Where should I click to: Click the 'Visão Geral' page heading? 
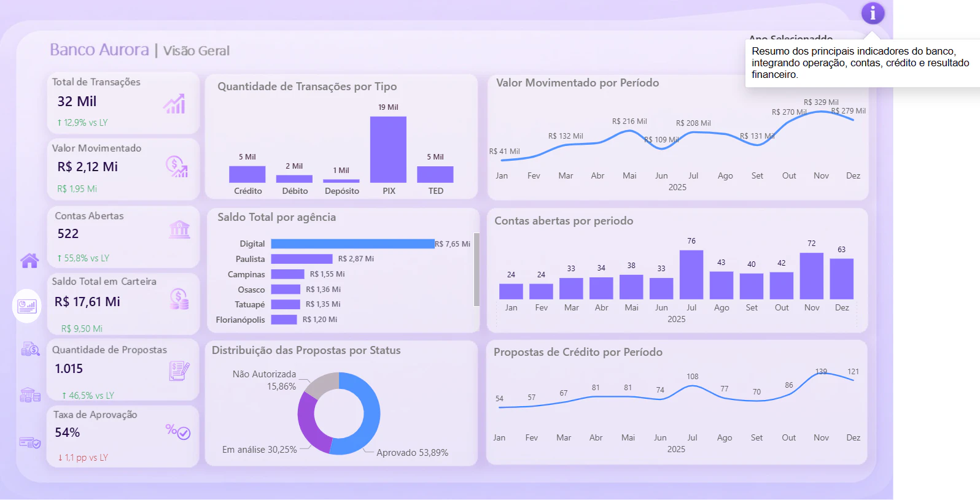pos(196,51)
